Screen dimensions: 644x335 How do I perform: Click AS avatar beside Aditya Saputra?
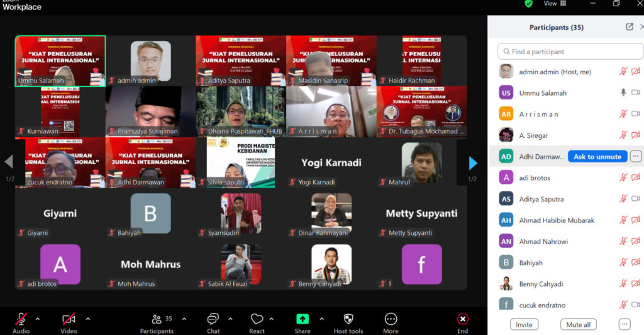506,199
